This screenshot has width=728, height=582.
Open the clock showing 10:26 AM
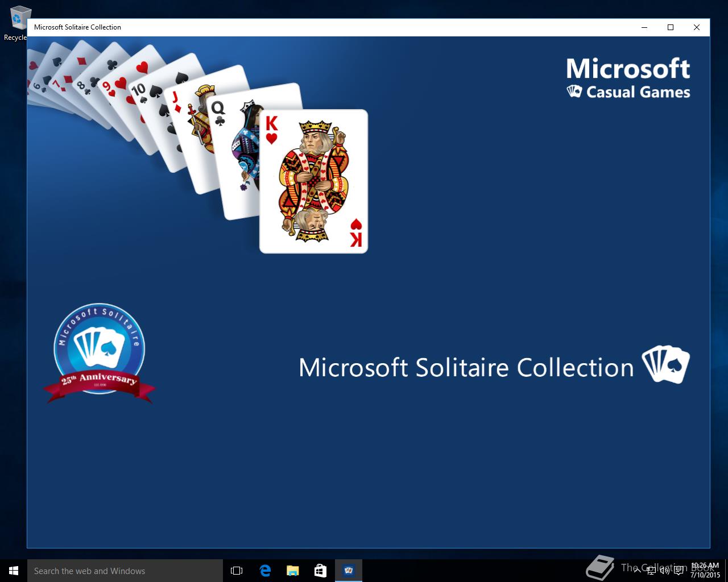pyautogui.click(x=705, y=571)
